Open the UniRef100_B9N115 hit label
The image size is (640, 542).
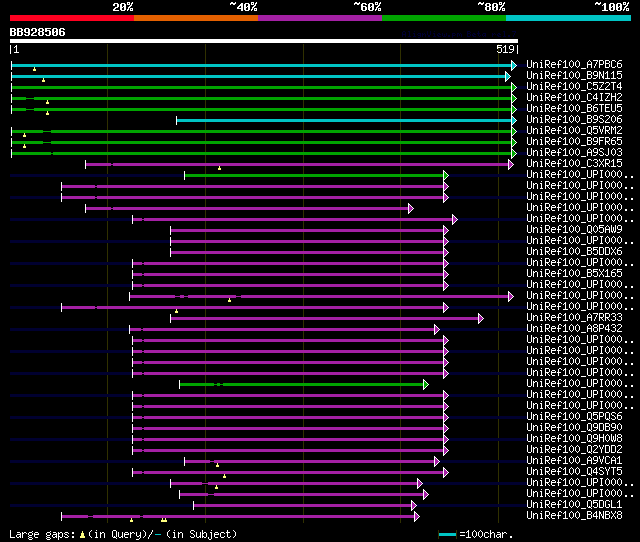pos(574,76)
